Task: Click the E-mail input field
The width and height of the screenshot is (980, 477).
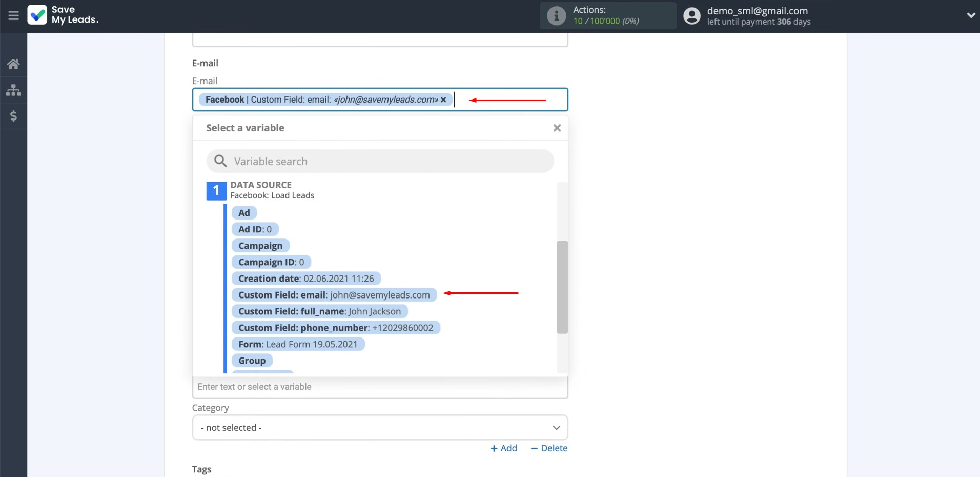Action: point(380,100)
